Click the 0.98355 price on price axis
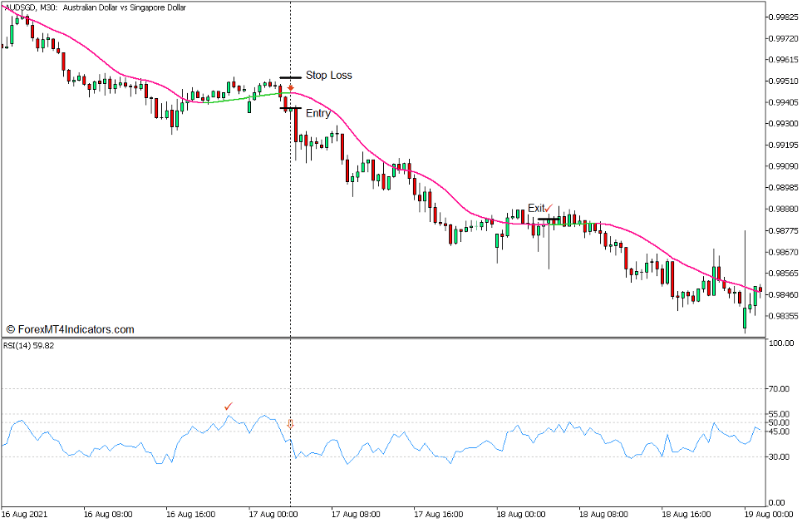812x523 pixels. click(785, 316)
